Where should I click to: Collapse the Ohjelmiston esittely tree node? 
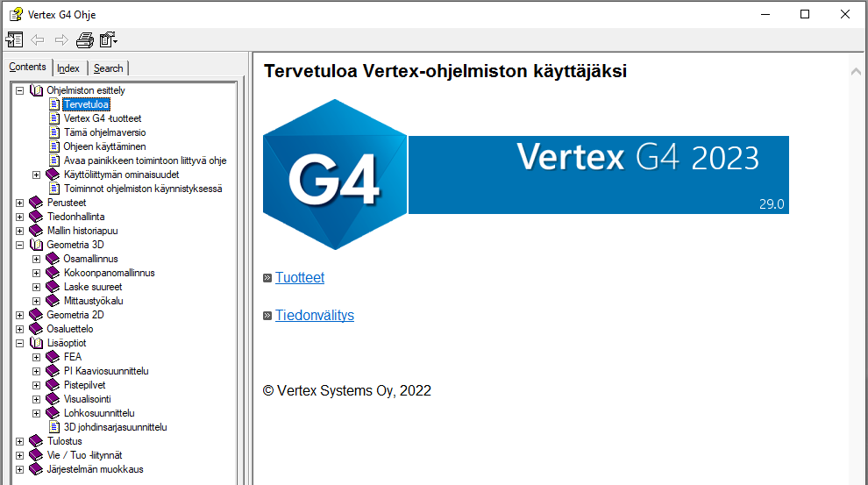(x=19, y=90)
